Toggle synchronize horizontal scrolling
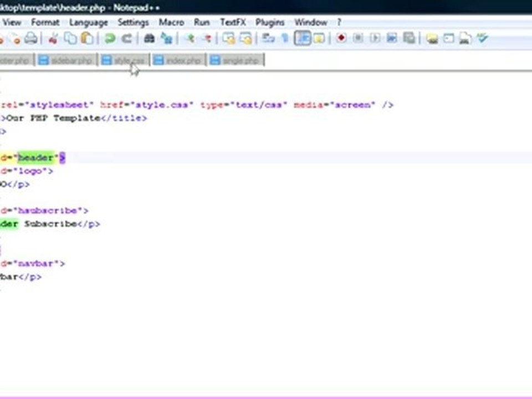 [x=246, y=38]
